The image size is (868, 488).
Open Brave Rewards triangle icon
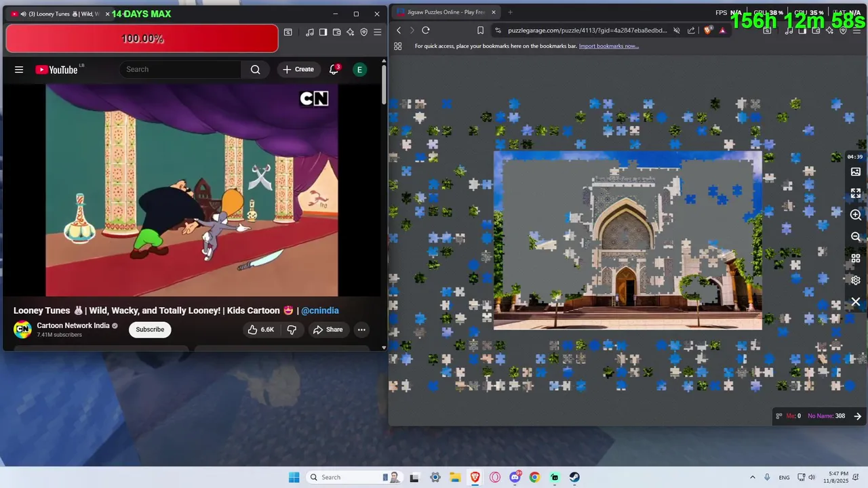click(x=723, y=30)
